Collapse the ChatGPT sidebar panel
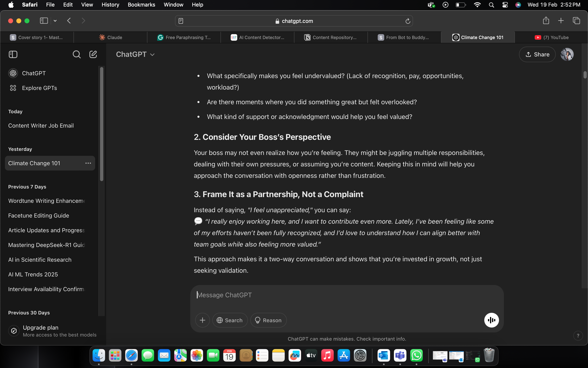 click(x=13, y=54)
